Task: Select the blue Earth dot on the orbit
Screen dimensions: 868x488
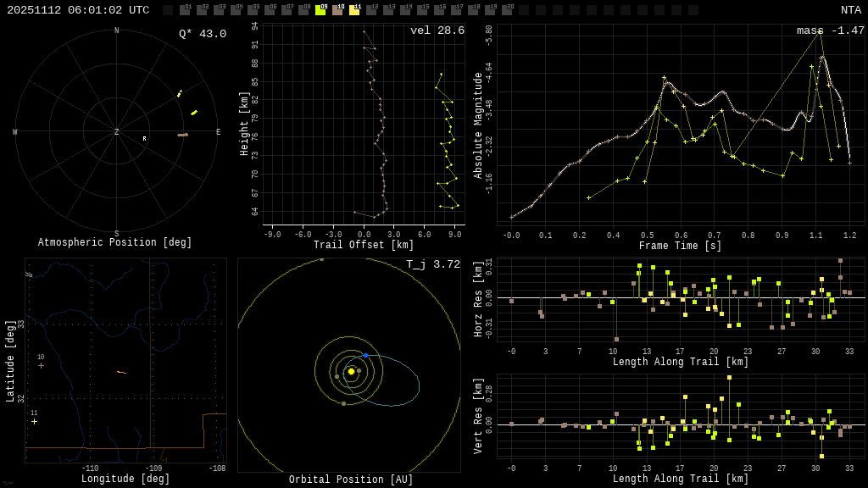Action: [365, 355]
